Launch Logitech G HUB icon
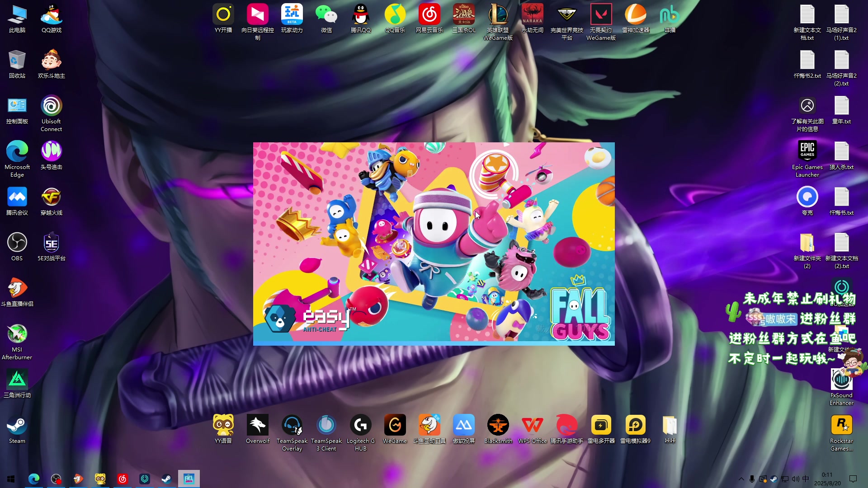The height and width of the screenshot is (488, 868). (x=361, y=433)
